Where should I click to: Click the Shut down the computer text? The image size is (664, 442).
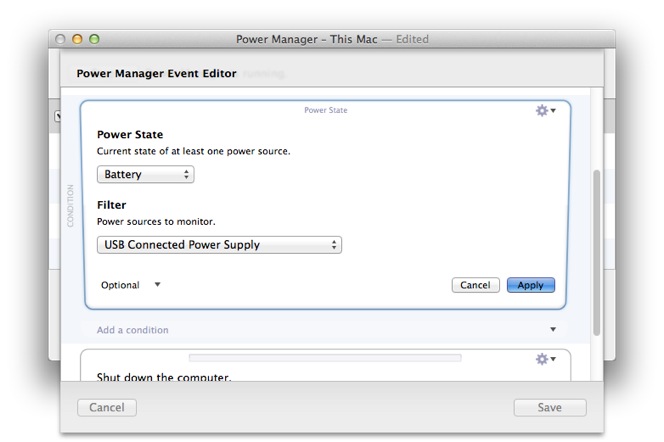[x=164, y=377]
